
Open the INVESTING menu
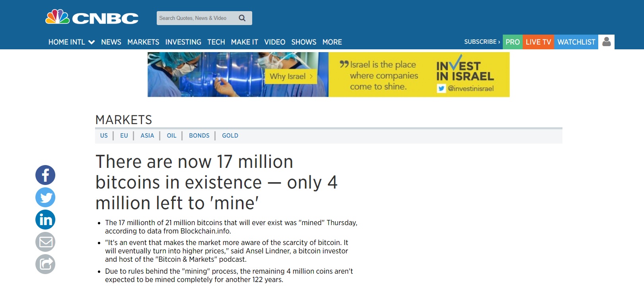(x=183, y=42)
